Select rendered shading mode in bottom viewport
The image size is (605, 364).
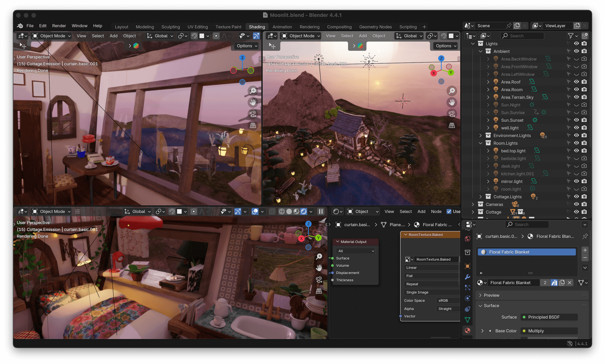click(304, 212)
